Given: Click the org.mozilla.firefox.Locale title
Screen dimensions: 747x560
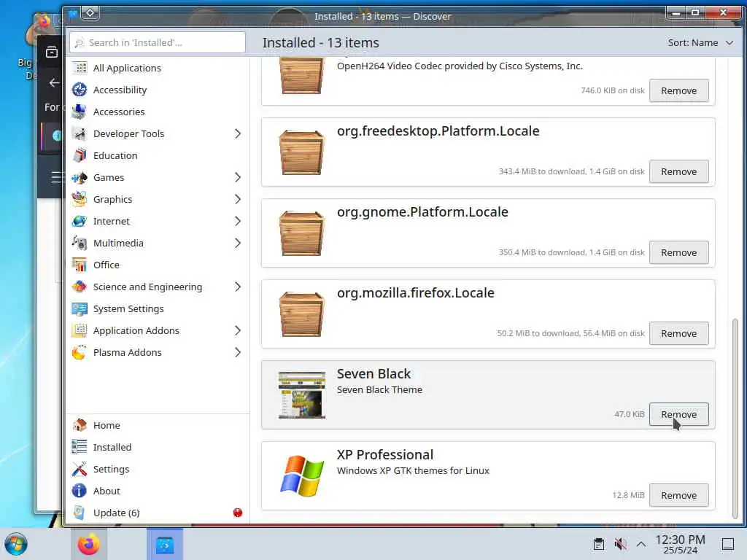Looking at the screenshot, I should (415, 293).
